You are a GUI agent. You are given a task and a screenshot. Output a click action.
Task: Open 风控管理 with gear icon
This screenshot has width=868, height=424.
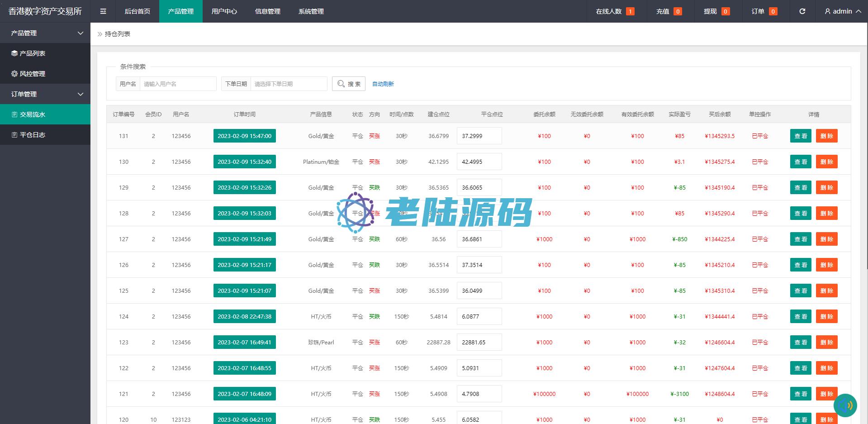[32, 74]
